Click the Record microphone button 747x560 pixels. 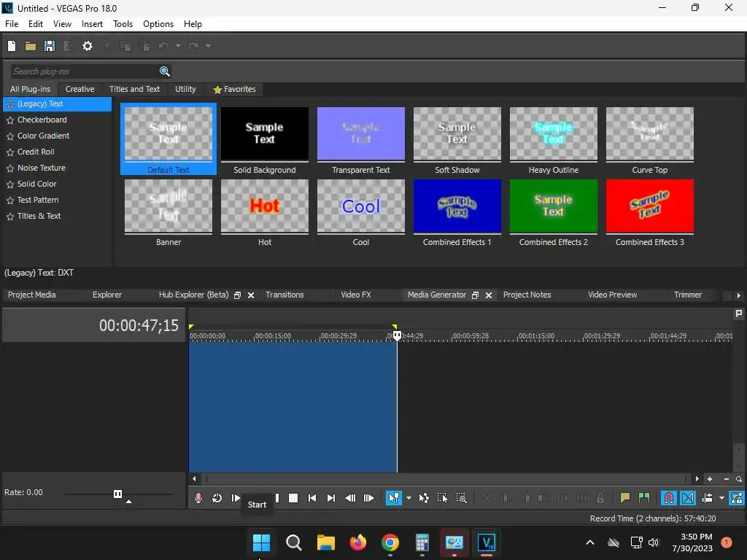[x=198, y=498]
